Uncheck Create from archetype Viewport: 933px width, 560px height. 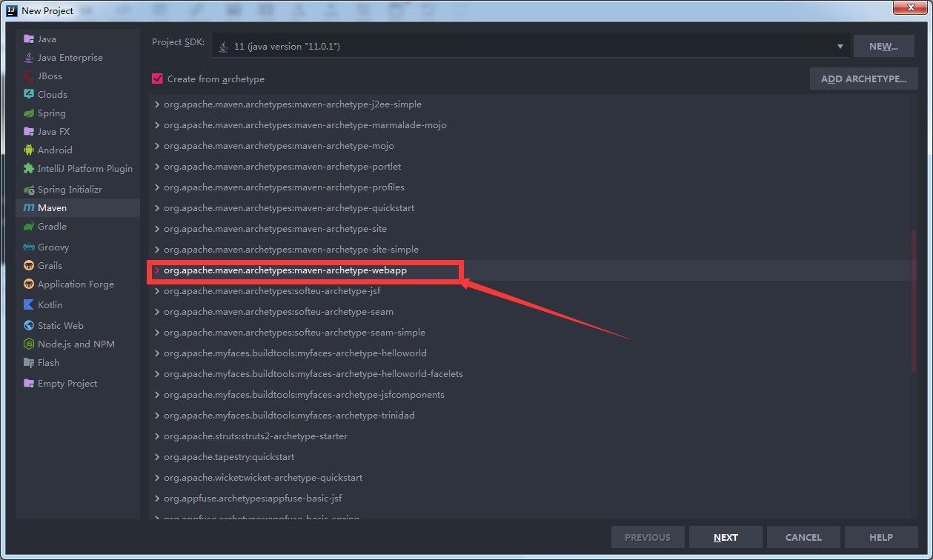coord(157,78)
